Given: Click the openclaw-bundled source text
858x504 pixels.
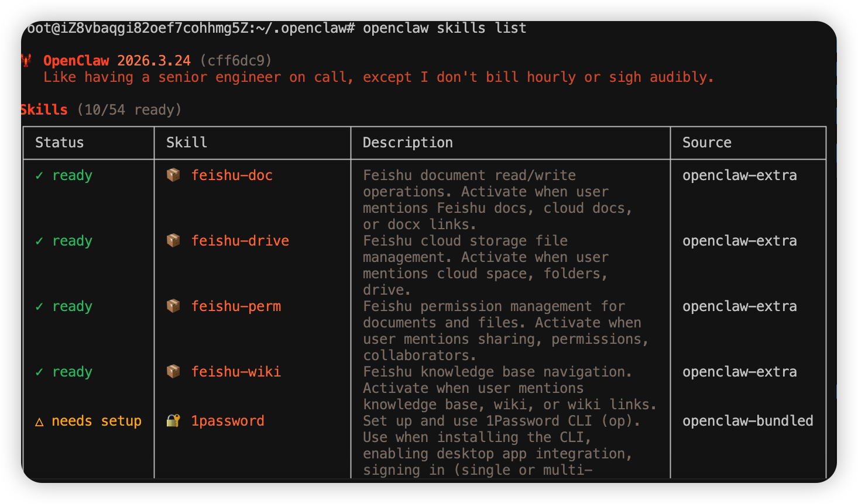Looking at the screenshot, I should point(747,421).
